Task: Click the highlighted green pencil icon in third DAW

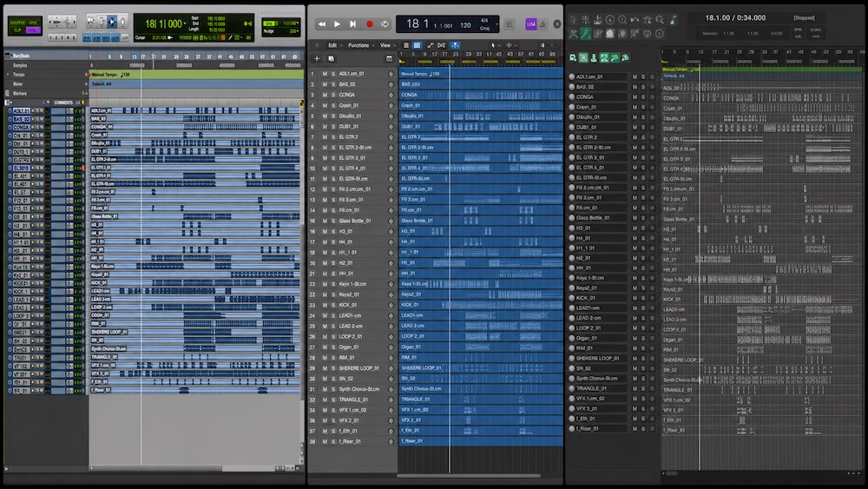Action: click(586, 34)
